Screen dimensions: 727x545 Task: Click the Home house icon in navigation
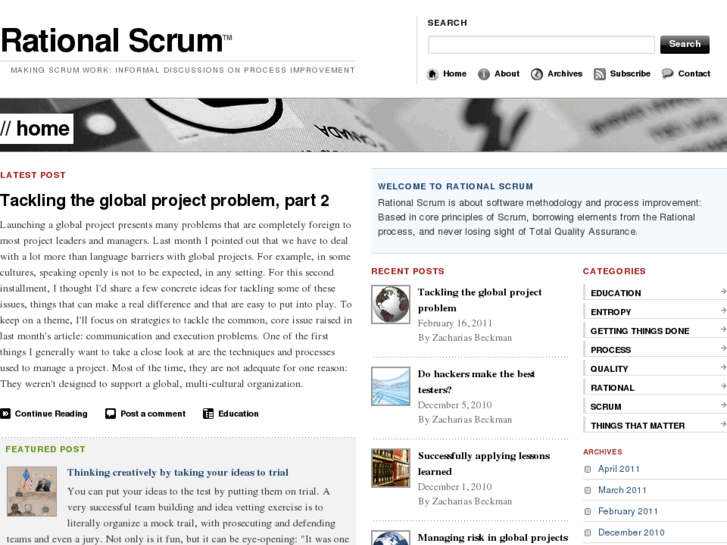[432, 74]
